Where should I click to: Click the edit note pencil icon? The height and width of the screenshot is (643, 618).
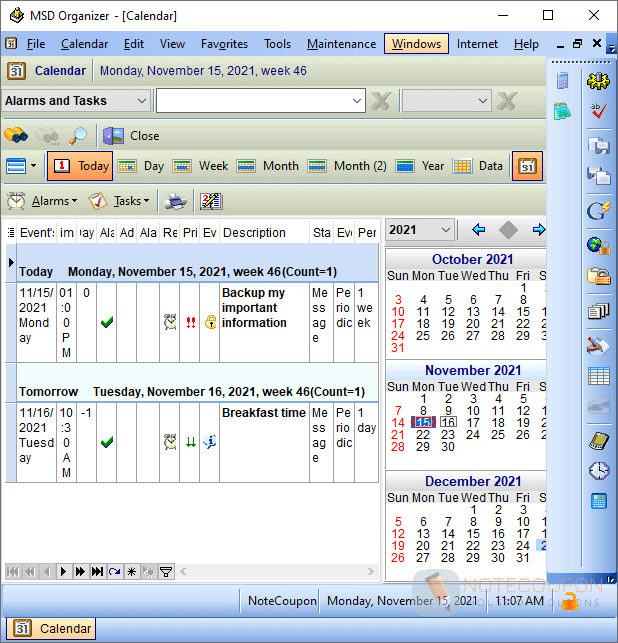(x=211, y=201)
